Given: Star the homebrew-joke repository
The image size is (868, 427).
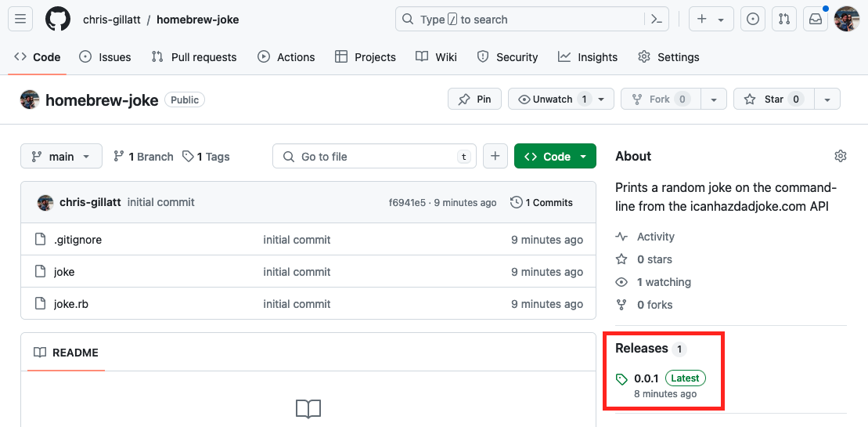Looking at the screenshot, I should tap(773, 100).
